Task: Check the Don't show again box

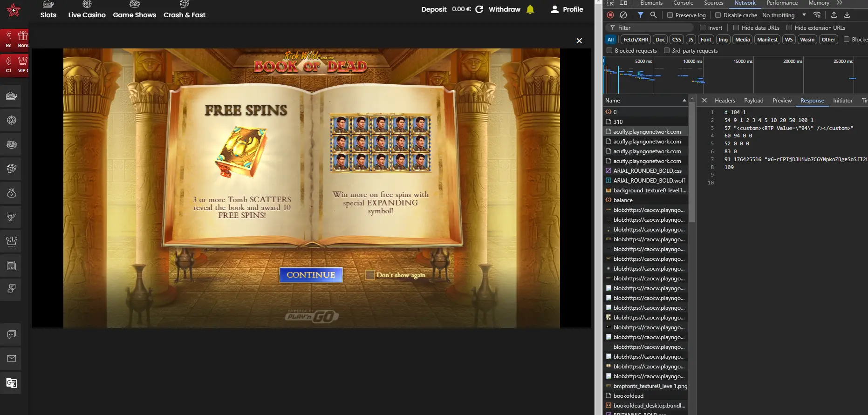Action: (x=370, y=275)
